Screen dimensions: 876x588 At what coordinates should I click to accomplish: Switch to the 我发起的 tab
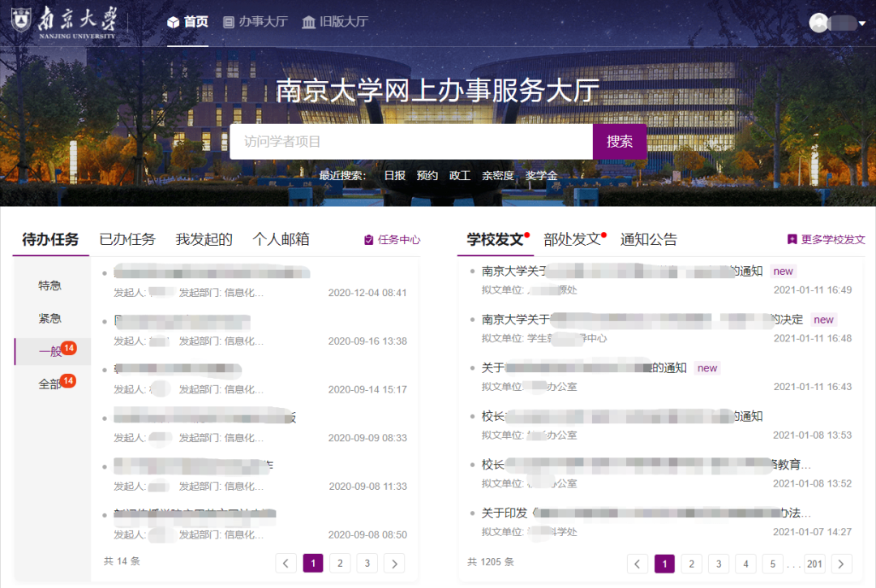click(x=204, y=239)
